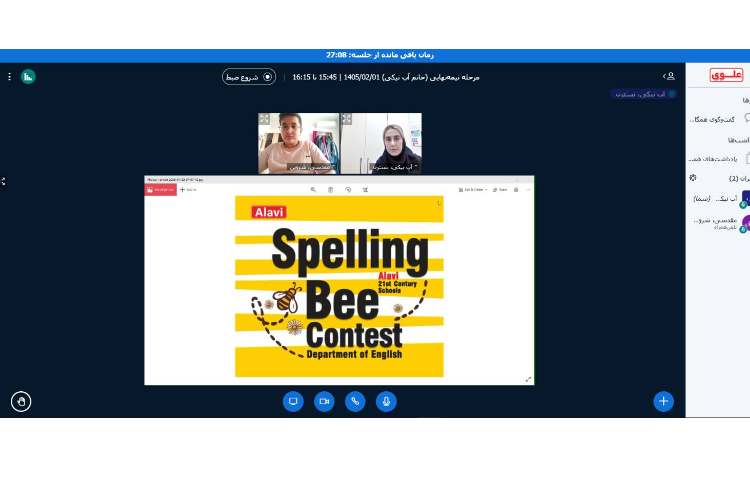Screen dimensions: 750x480
Task: Click the teal connection status icon
Action: pyautogui.click(x=28, y=76)
